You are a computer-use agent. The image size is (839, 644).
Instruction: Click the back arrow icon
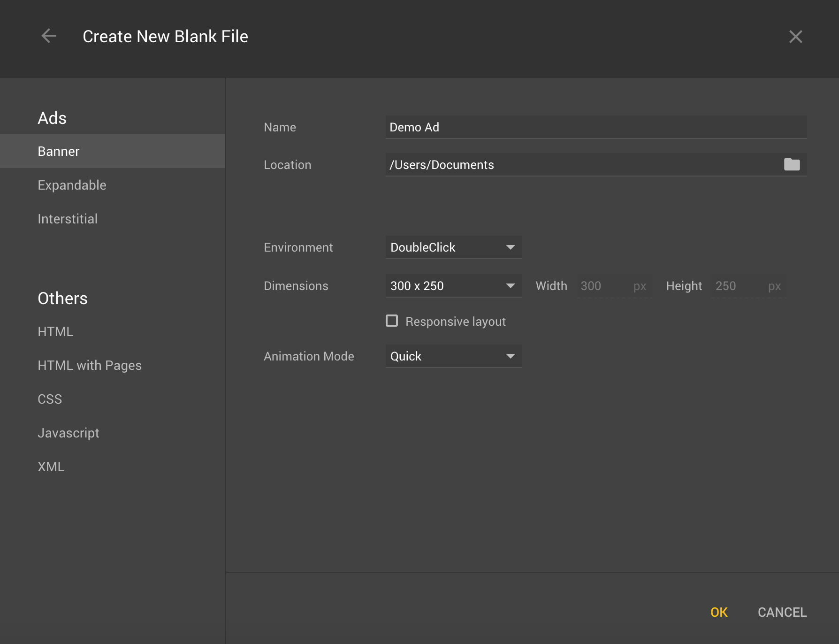pyautogui.click(x=49, y=36)
